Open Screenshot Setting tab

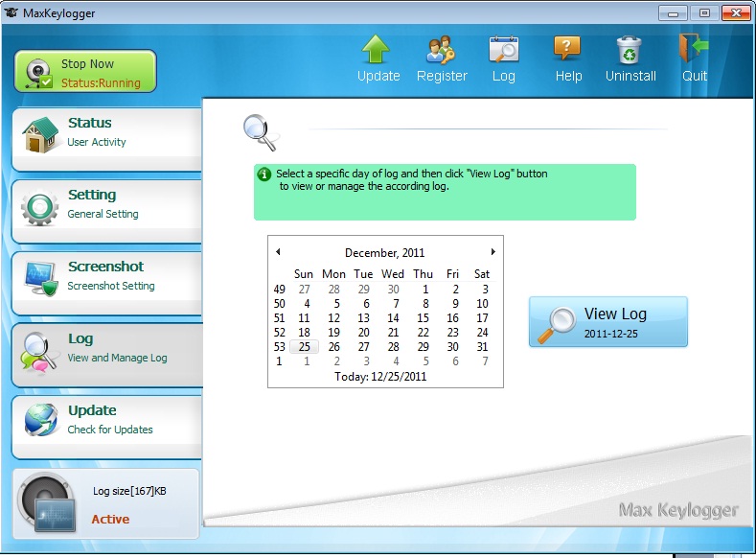(x=107, y=283)
